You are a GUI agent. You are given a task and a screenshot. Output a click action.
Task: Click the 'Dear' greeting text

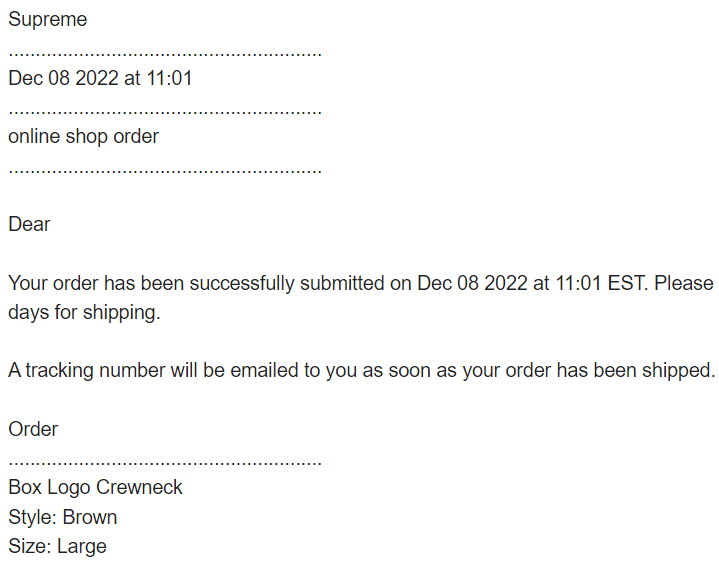[29, 224]
